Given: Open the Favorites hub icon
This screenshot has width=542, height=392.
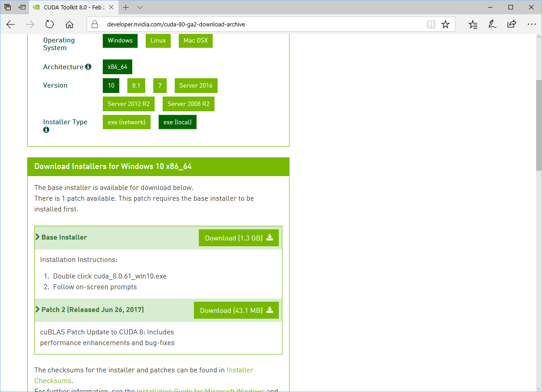Looking at the screenshot, I should 473,24.
